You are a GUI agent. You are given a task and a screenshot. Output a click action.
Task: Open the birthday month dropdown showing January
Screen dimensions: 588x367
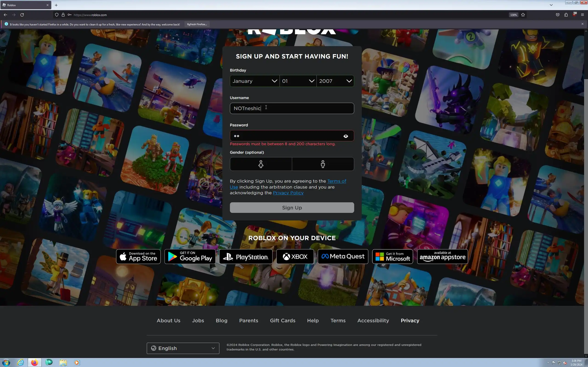(254, 81)
